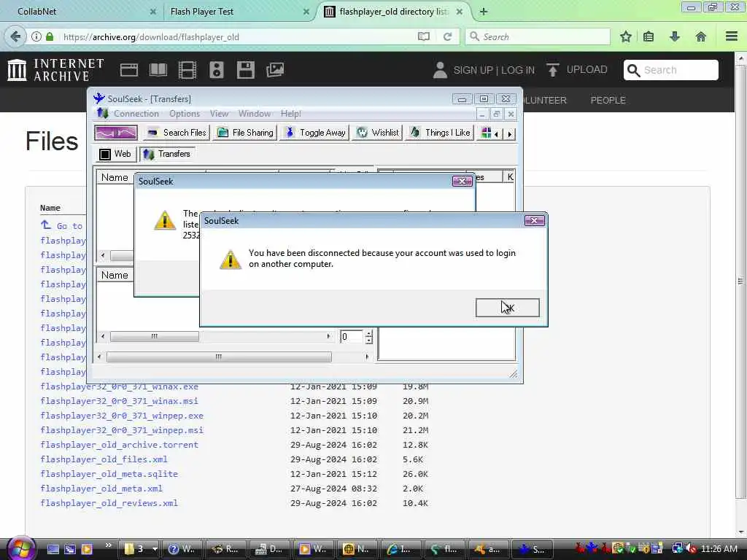Image resolution: width=747 pixels, height=560 pixels.
Task: Open the Software floppy icon on Internet Archive
Action: tap(246, 70)
